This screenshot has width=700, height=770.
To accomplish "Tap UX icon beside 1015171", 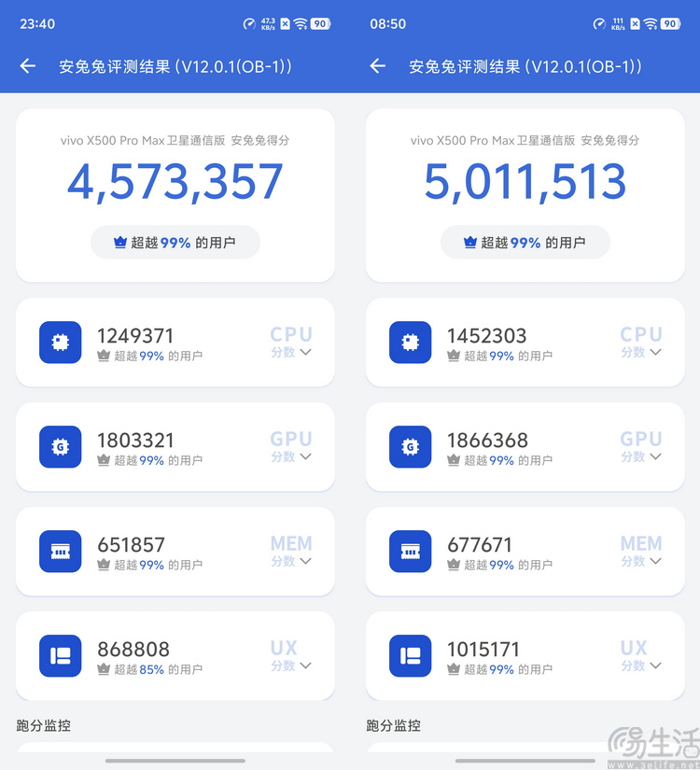I will [410, 656].
